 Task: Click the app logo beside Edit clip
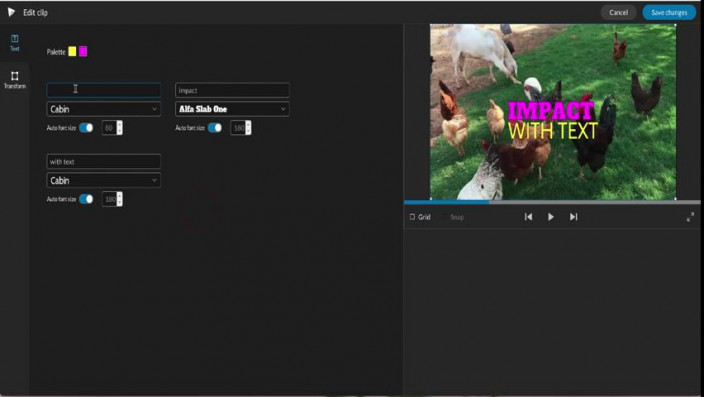pyautogui.click(x=11, y=12)
